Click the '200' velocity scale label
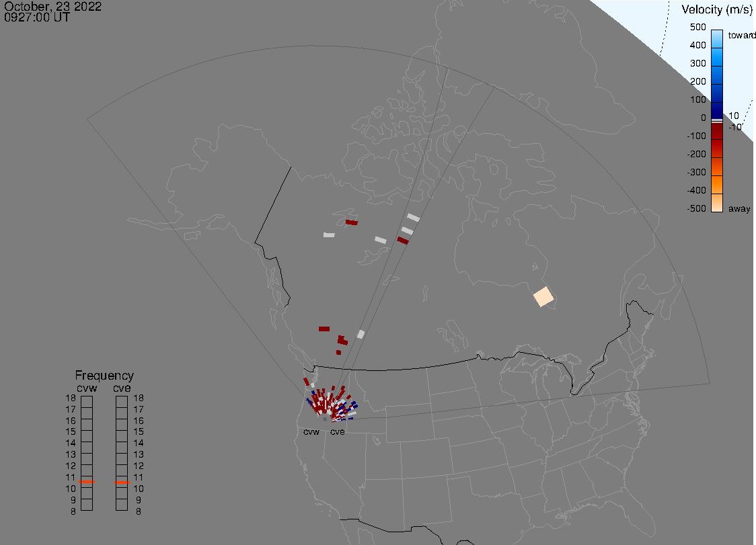Viewport: 756px width, 545px height. [697, 81]
